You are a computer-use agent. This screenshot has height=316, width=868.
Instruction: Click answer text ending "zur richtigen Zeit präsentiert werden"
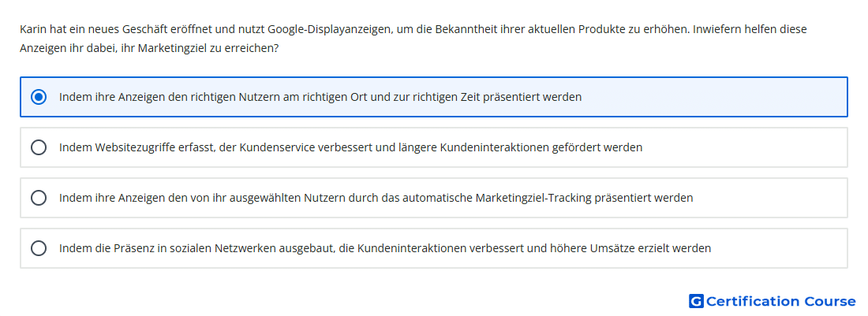coord(320,97)
